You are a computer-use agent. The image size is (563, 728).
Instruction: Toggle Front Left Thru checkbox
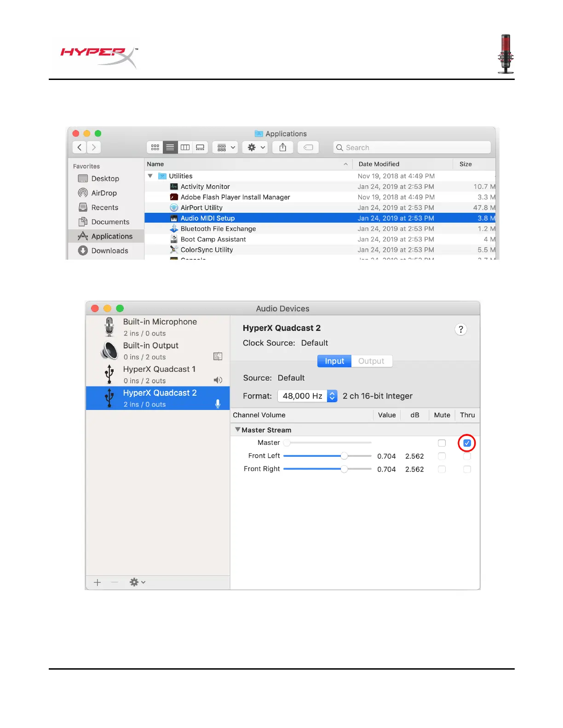click(x=467, y=456)
